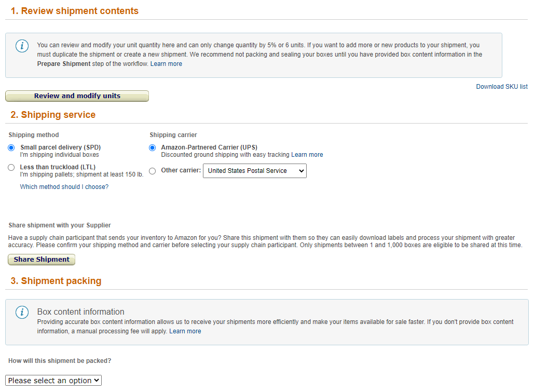Choose the Other carrier radio button

152,171
